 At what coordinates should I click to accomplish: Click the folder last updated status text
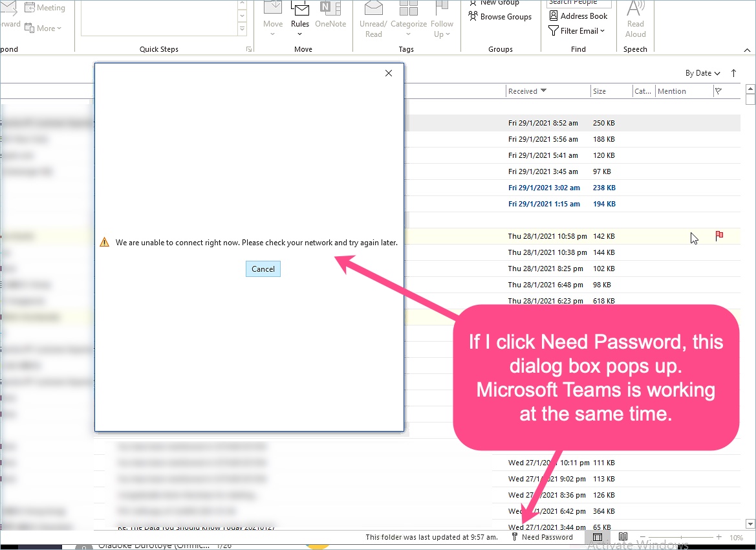tap(431, 537)
